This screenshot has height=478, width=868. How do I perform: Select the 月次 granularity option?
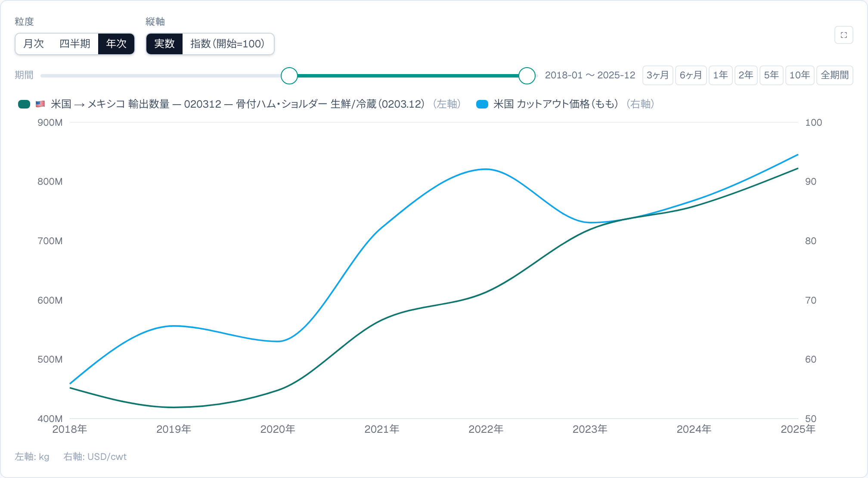[34, 44]
